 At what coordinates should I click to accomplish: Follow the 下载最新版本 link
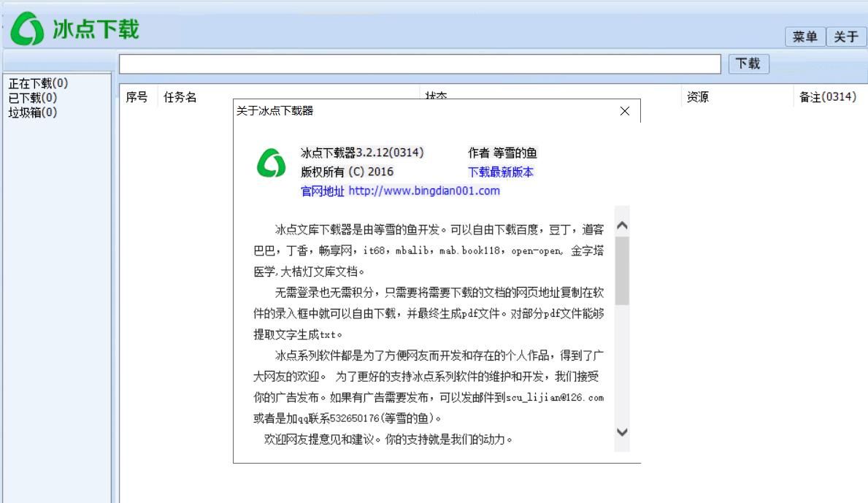click(x=501, y=172)
